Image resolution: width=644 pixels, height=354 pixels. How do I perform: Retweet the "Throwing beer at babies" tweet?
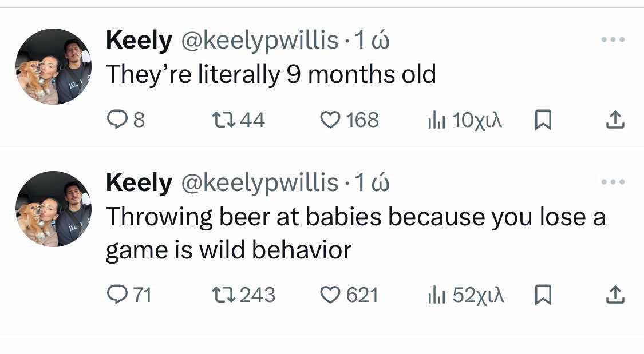tap(221, 295)
